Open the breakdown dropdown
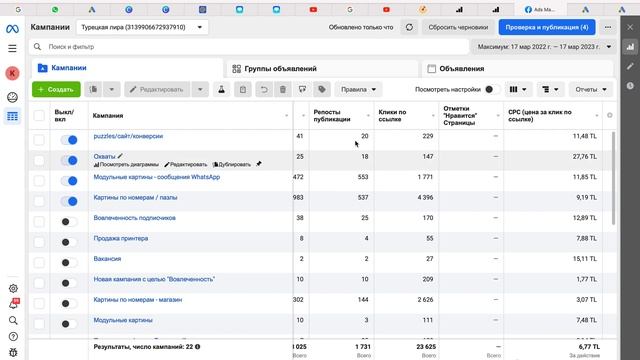 tap(550, 89)
